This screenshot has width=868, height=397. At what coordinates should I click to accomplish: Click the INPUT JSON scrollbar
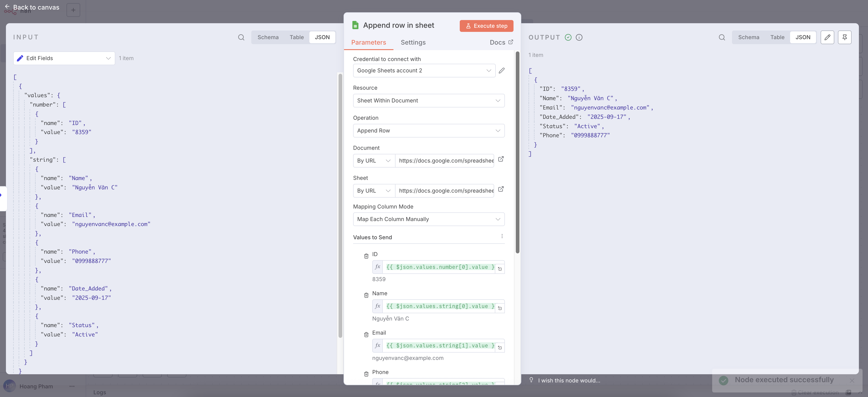coord(340,205)
